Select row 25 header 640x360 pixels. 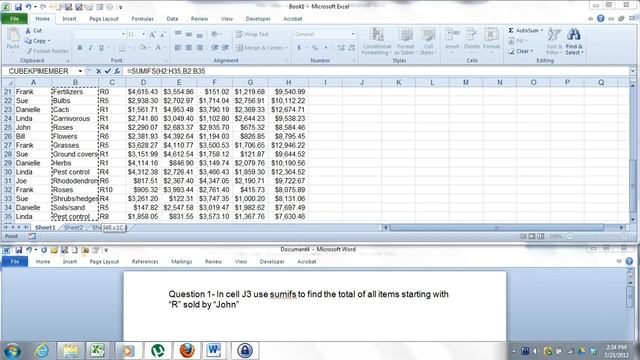8,127
